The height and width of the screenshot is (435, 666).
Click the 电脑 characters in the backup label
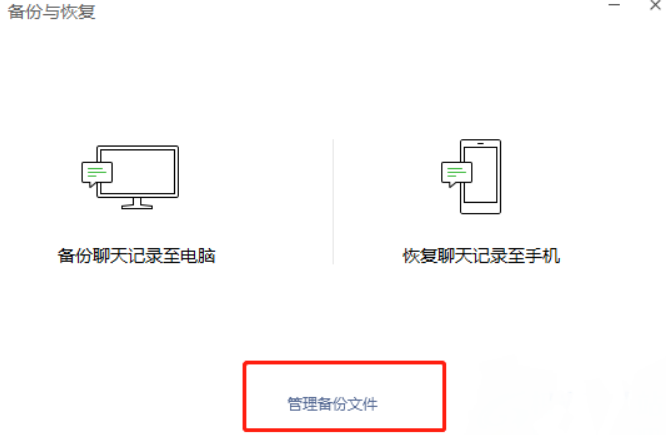tap(198, 256)
